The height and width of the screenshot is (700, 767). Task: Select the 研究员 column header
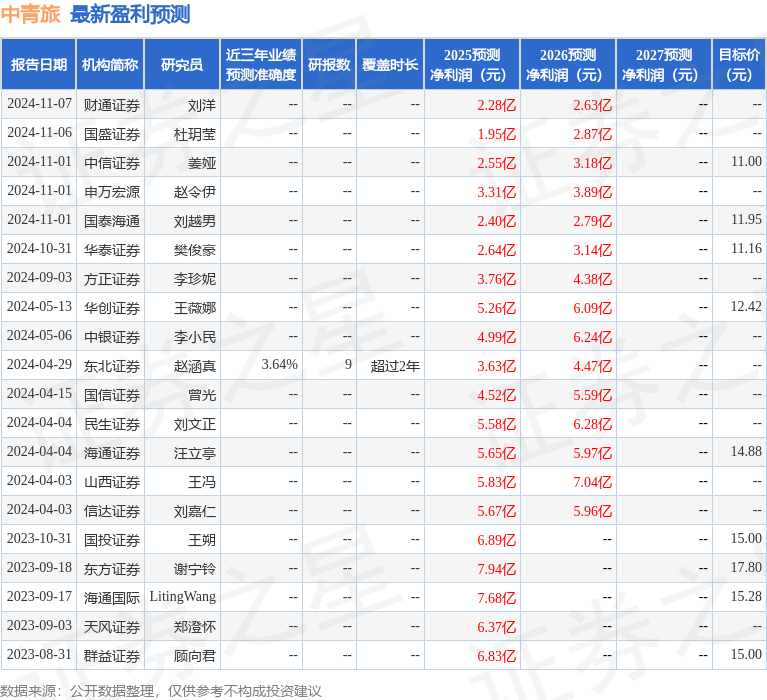[182, 65]
